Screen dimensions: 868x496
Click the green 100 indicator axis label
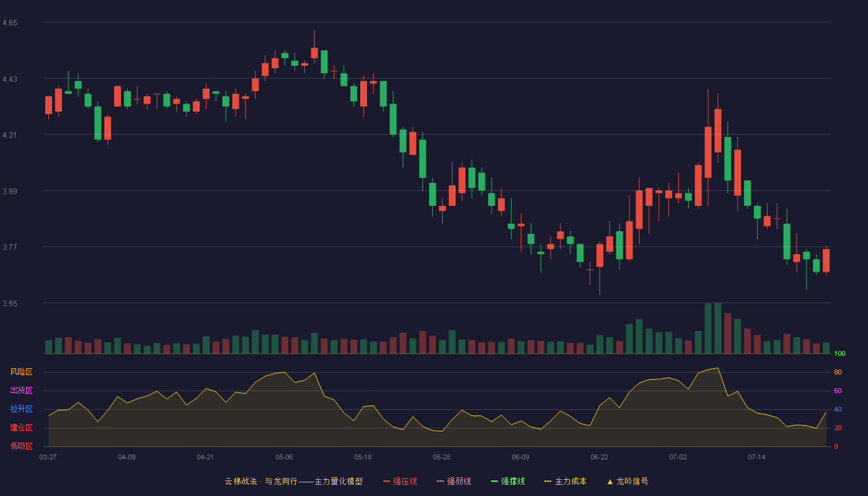[x=839, y=353]
